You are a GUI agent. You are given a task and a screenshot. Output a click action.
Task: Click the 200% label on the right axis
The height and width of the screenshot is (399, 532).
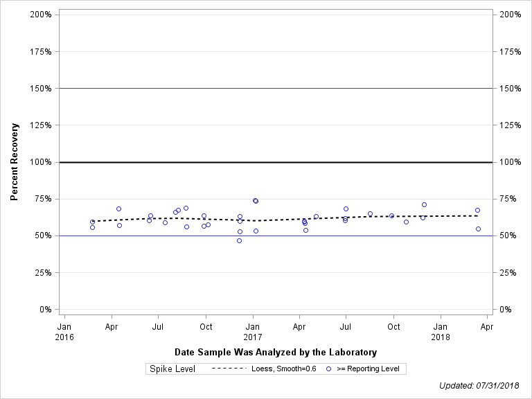point(511,15)
